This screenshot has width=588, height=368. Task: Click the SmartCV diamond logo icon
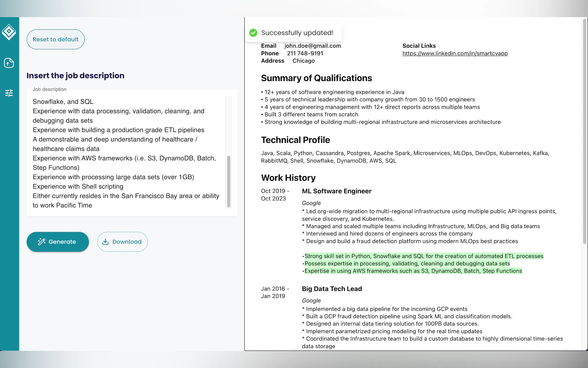click(9, 32)
